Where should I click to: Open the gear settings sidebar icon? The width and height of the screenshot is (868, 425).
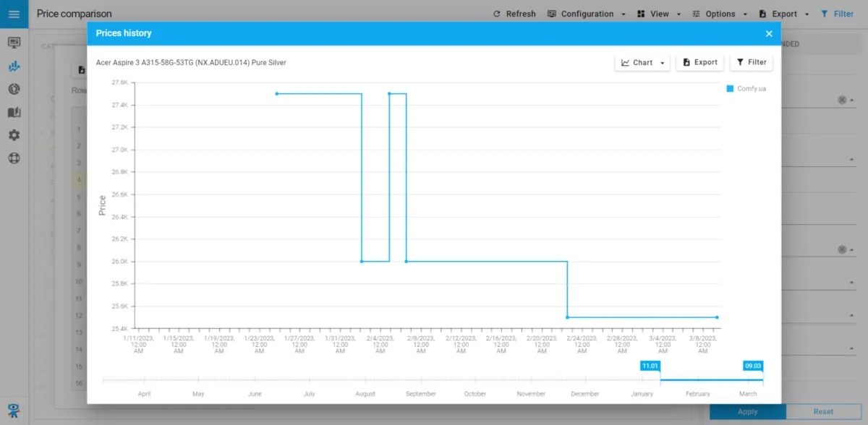14,135
